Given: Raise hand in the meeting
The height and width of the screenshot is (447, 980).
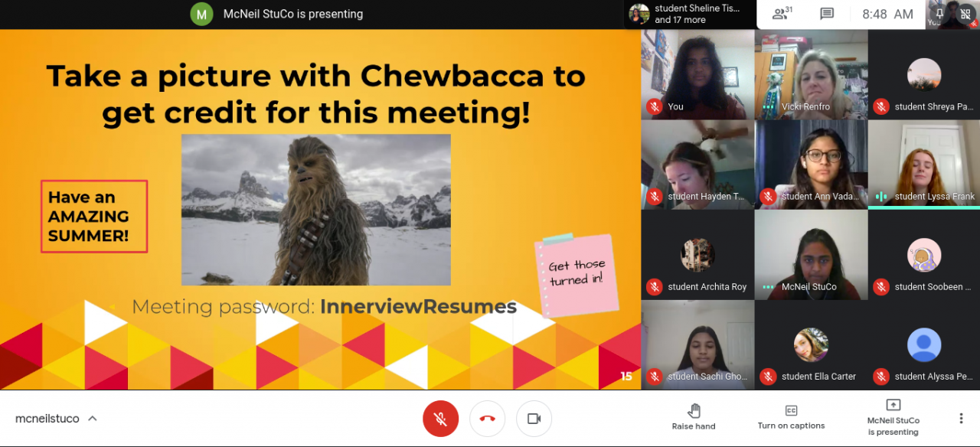Looking at the screenshot, I should 694,416.
